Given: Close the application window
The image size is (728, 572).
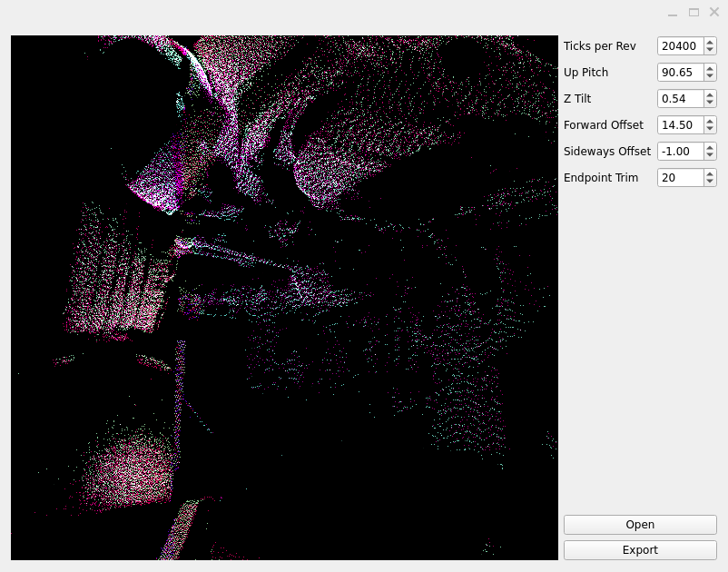Looking at the screenshot, I should 714,13.
